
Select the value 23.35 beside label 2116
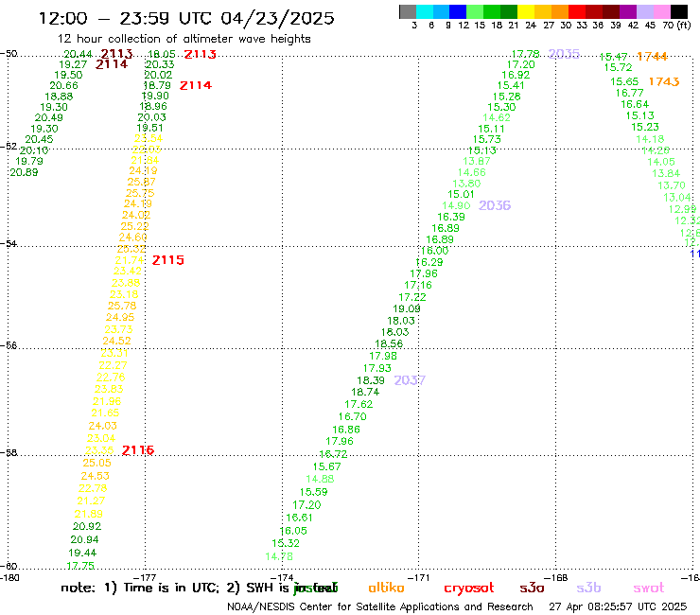[99, 450]
